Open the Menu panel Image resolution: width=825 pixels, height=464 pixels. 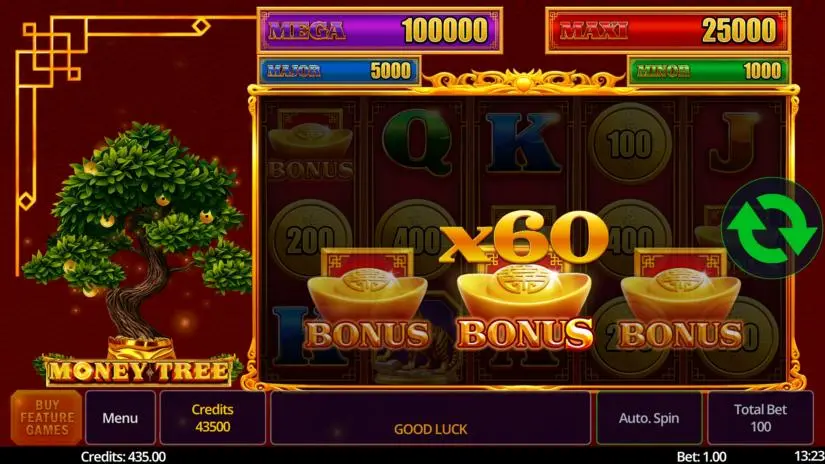(120, 418)
